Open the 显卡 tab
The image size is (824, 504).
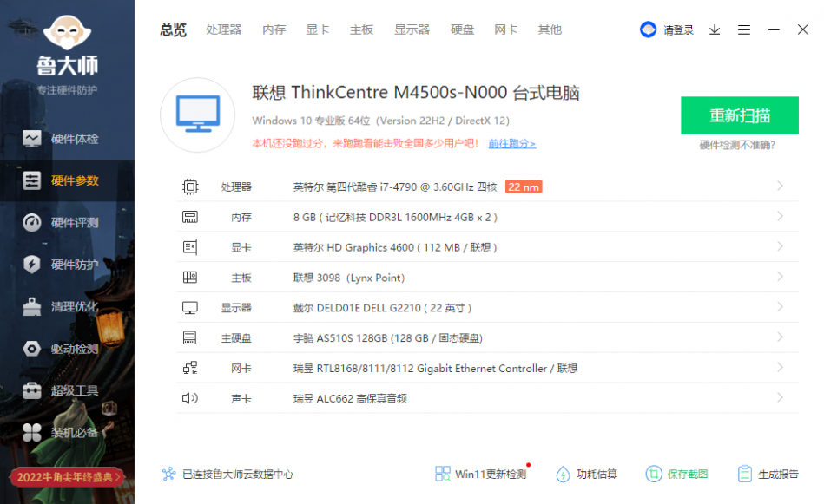[x=318, y=29]
